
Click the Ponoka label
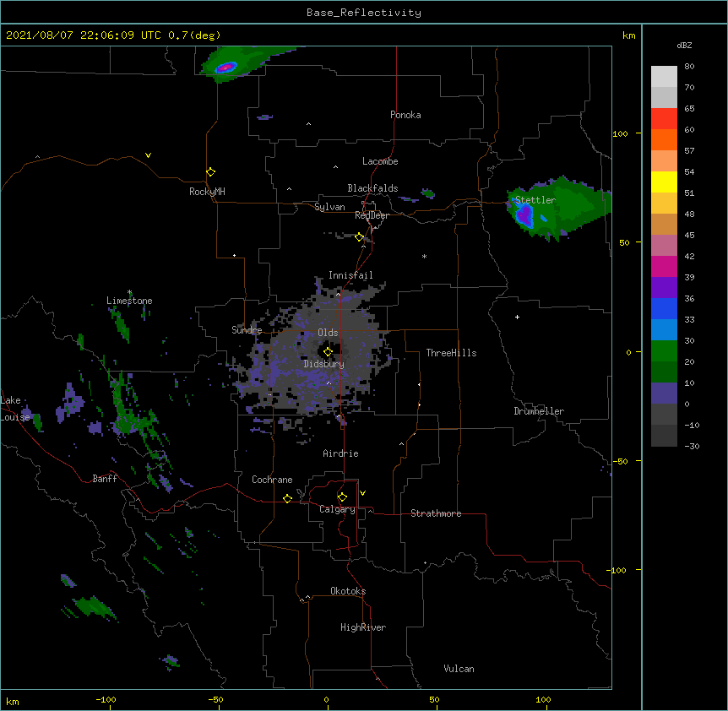405,115
